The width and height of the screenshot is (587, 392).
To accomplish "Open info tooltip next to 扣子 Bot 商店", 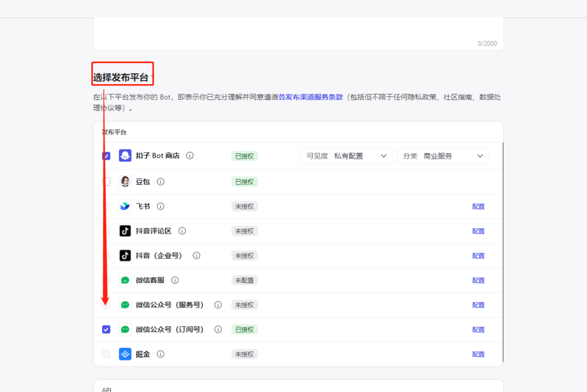I will coord(190,155).
